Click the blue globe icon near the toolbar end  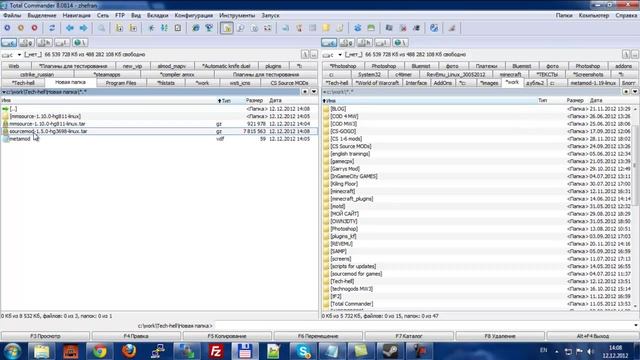point(434,28)
